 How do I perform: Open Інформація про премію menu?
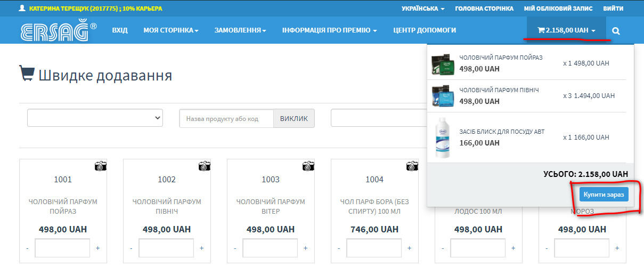click(329, 30)
